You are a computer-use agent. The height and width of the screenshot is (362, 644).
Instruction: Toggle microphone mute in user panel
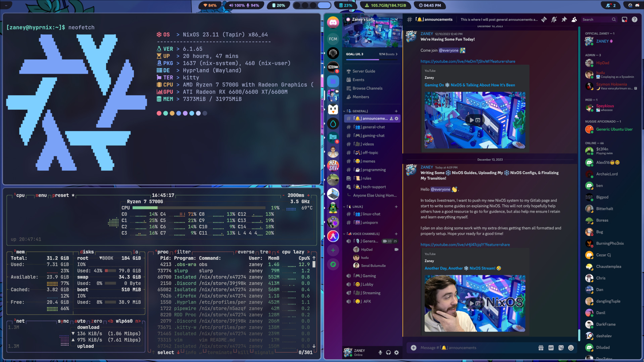coord(380,352)
